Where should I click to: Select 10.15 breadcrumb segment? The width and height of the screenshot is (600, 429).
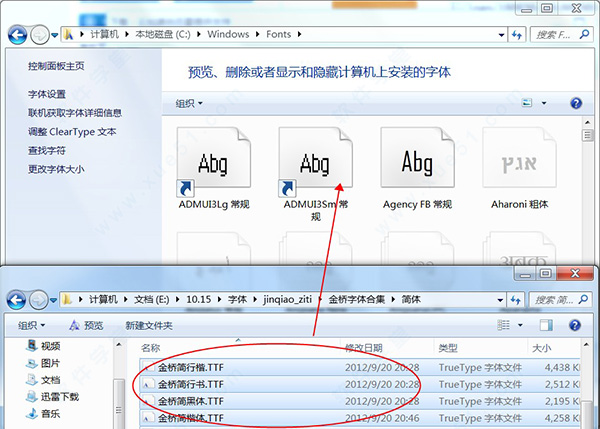tap(199, 299)
